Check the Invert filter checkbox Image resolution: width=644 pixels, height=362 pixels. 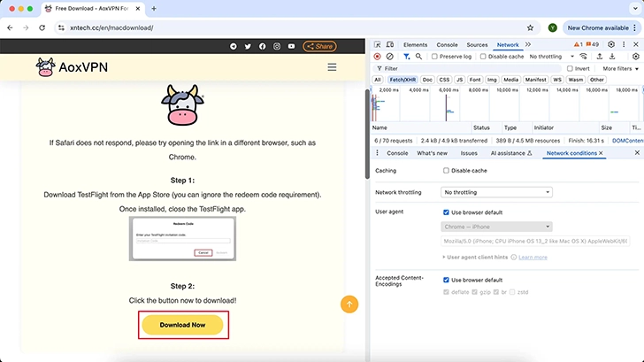(571, 68)
